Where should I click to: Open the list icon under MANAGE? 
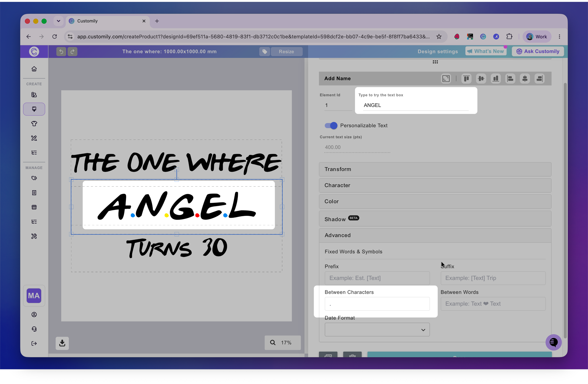pyautogui.click(x=34, y=222)
